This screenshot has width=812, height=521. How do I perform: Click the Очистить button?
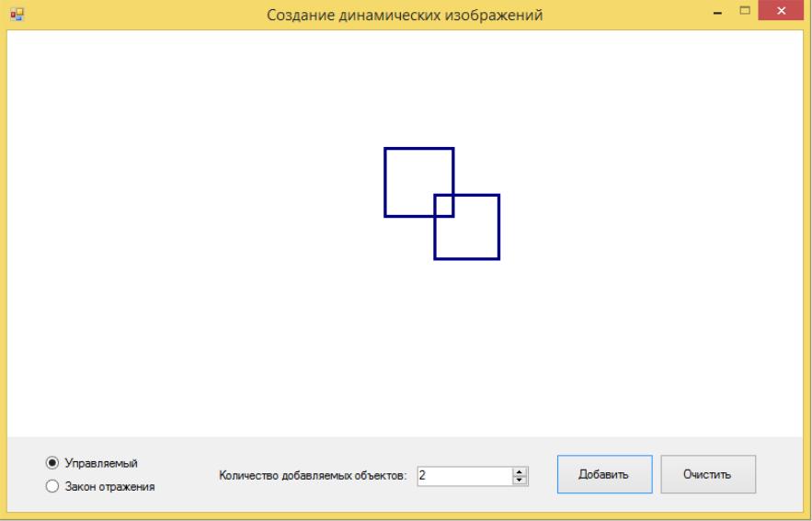708,474
